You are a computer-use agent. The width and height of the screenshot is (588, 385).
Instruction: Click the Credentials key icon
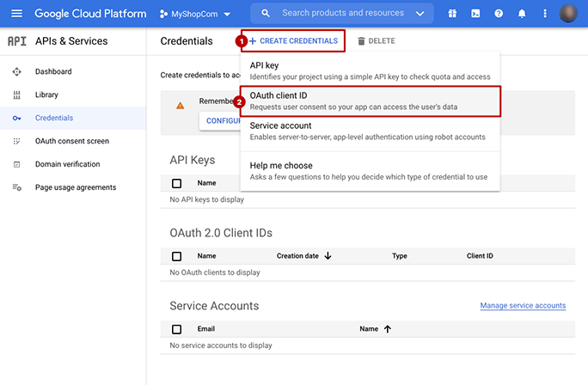click(16, 118)
